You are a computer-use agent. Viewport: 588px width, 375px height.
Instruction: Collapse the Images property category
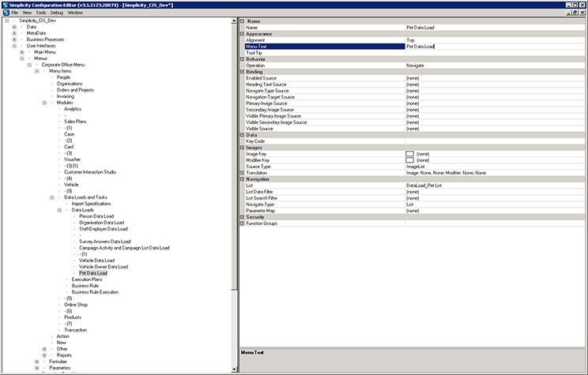243,148
